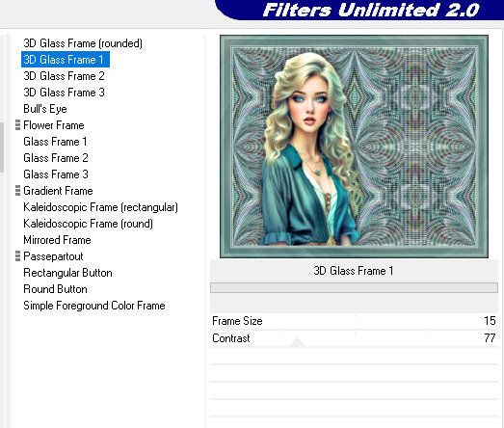Image resolution: width=504 pixels, height=428 pixels.
Task: Choose Simple Foreground Color Frame
Action: pyautogui.click(x=94, y=306)
